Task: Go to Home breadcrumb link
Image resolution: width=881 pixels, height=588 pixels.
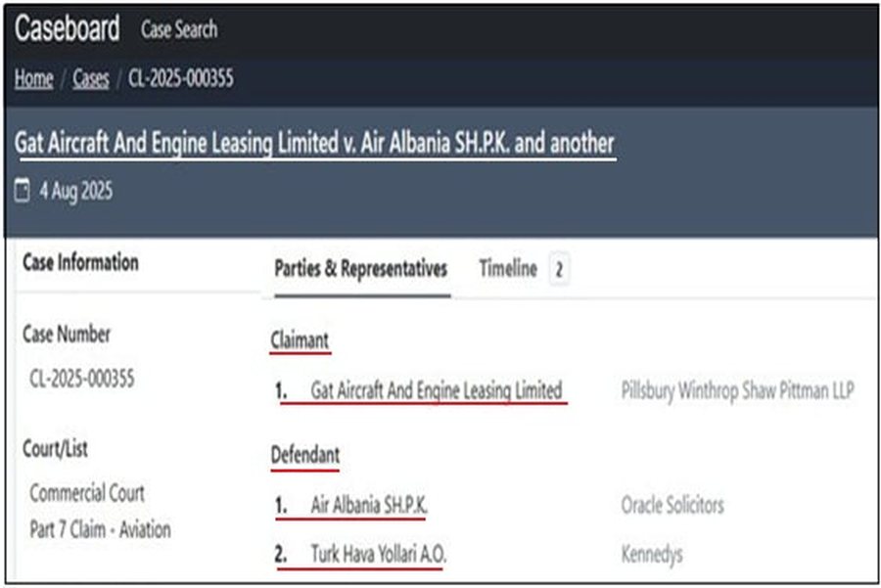Action: (x=33, y=79)
